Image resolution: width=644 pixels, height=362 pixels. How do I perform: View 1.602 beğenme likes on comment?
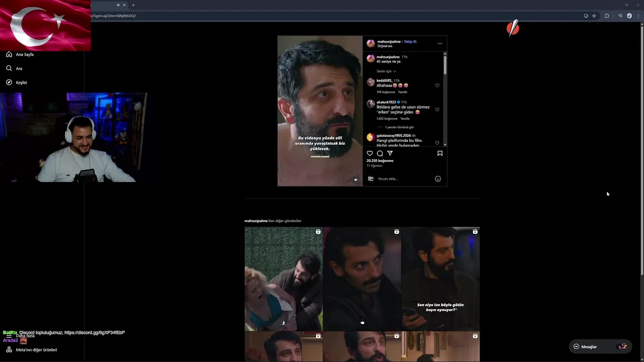(387, 119)
